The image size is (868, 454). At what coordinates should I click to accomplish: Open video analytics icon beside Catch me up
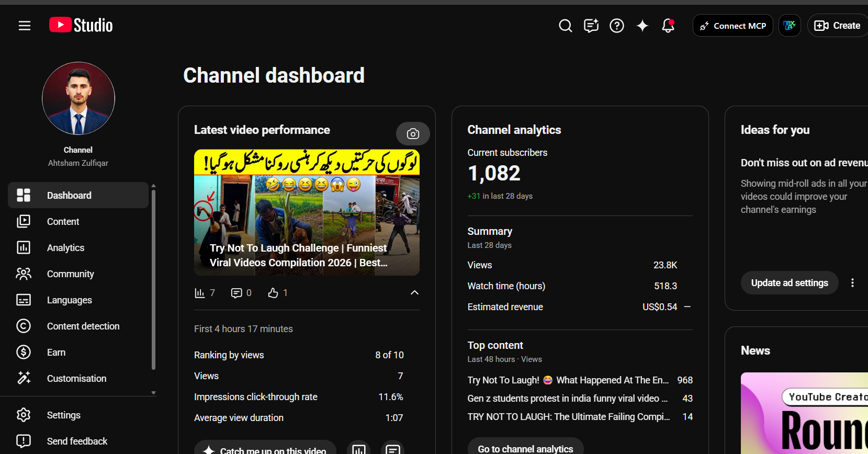(x=359, y=450)
